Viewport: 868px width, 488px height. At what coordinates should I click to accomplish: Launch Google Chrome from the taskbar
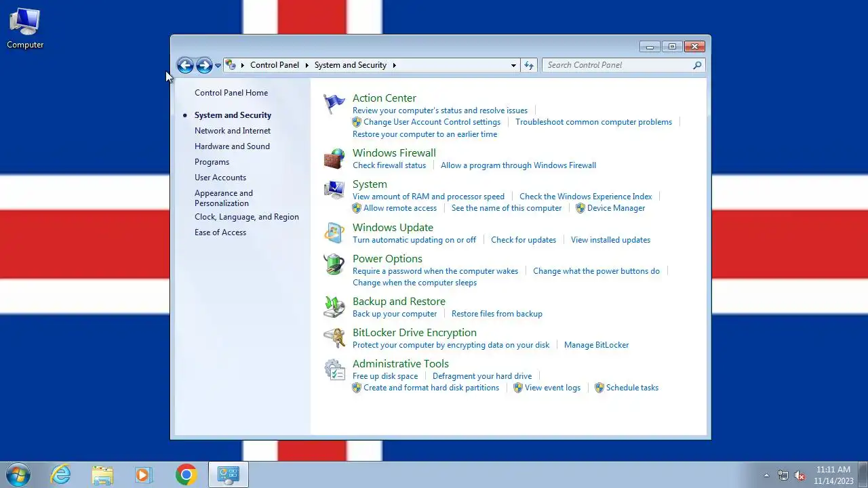186,474
